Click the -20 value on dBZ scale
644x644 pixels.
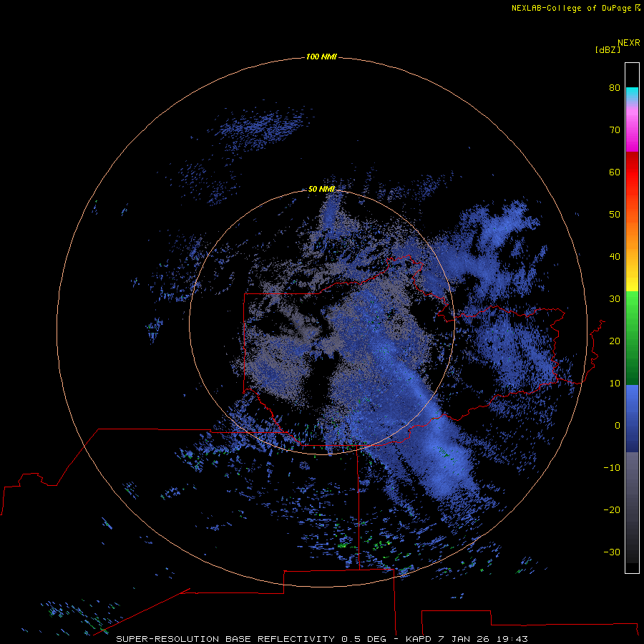[x=612, y=509]
